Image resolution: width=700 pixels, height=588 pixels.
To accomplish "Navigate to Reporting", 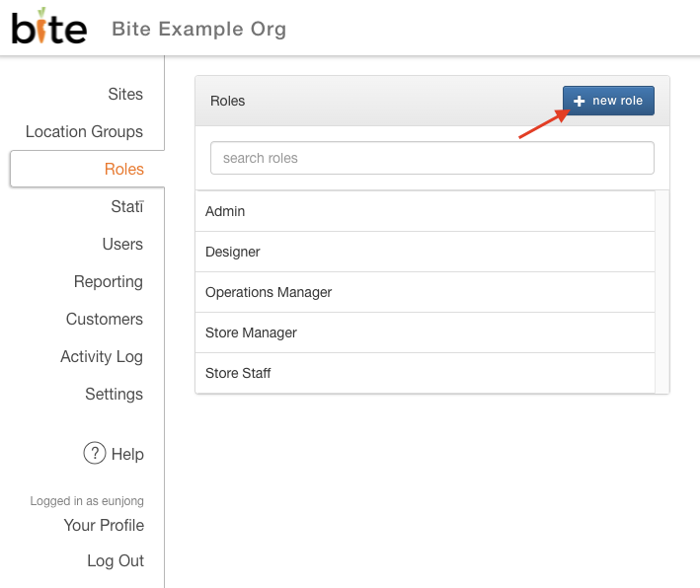I will [109, 282].
